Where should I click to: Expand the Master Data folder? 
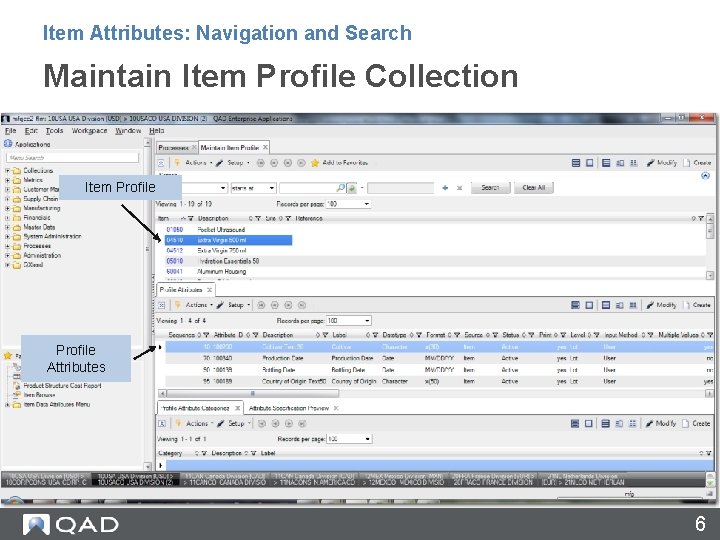point(7,227)
